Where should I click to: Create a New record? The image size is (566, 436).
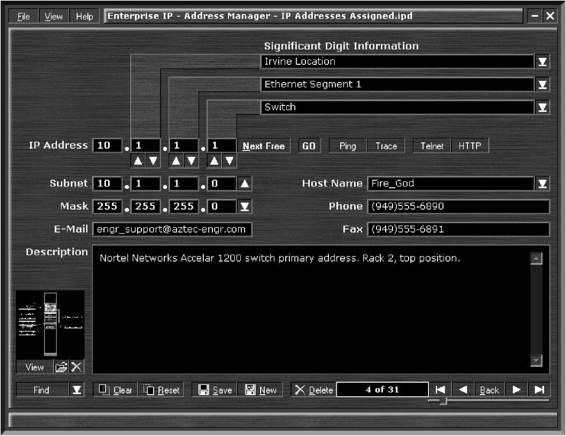point(260,390)
